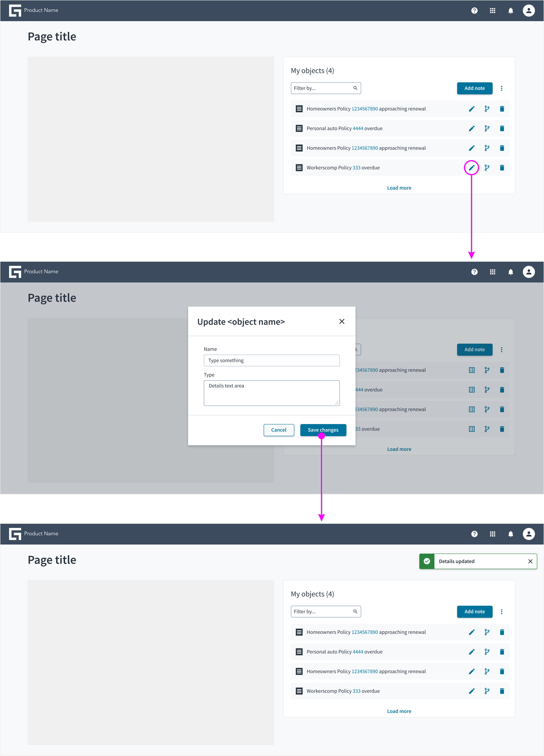Viewport: 544px width, 756px height.
Task: Delete Personal auto Policy 4444 in top panel
Action: click(x=502, y=128)
